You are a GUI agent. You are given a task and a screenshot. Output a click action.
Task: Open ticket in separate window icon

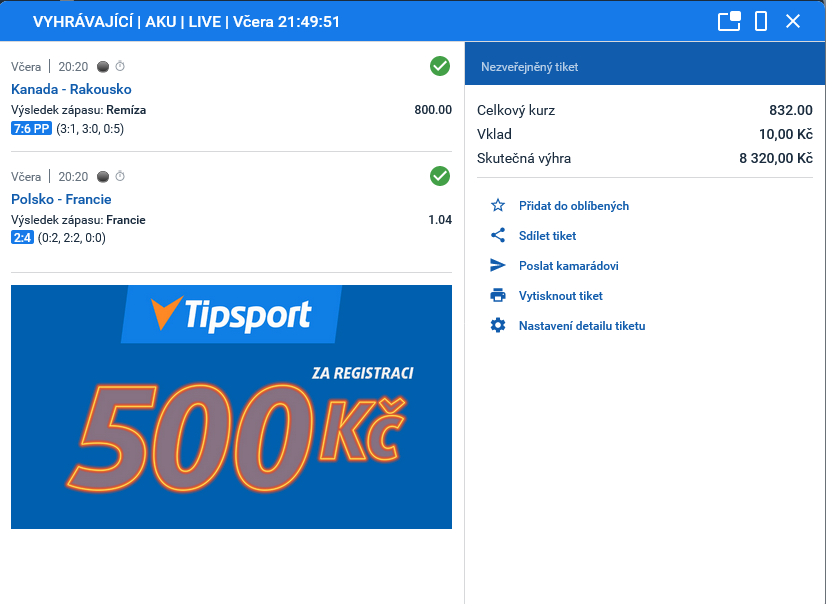click(729, 21)
